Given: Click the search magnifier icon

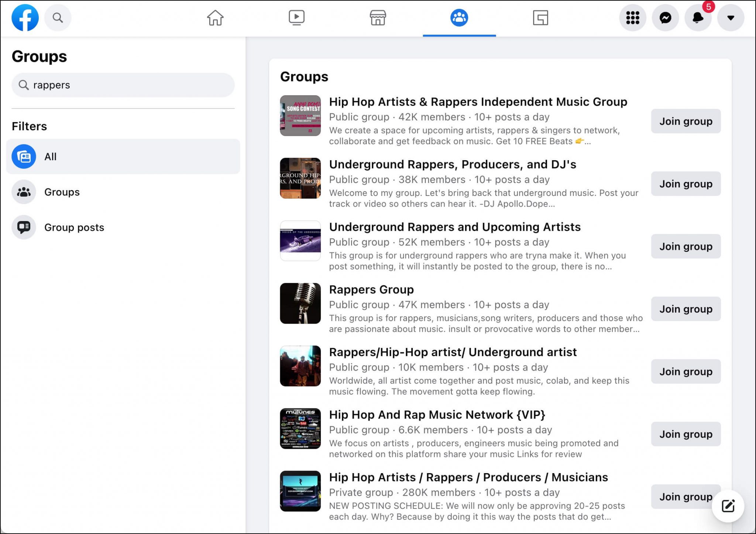Looking at the screenshot, I should [57, 17].
